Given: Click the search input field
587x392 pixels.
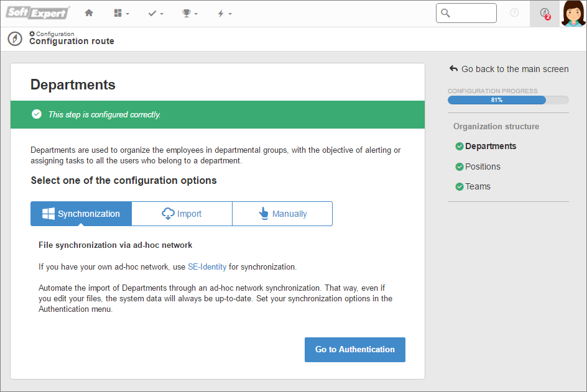Looking at the screenshot, I should [466, 13].
